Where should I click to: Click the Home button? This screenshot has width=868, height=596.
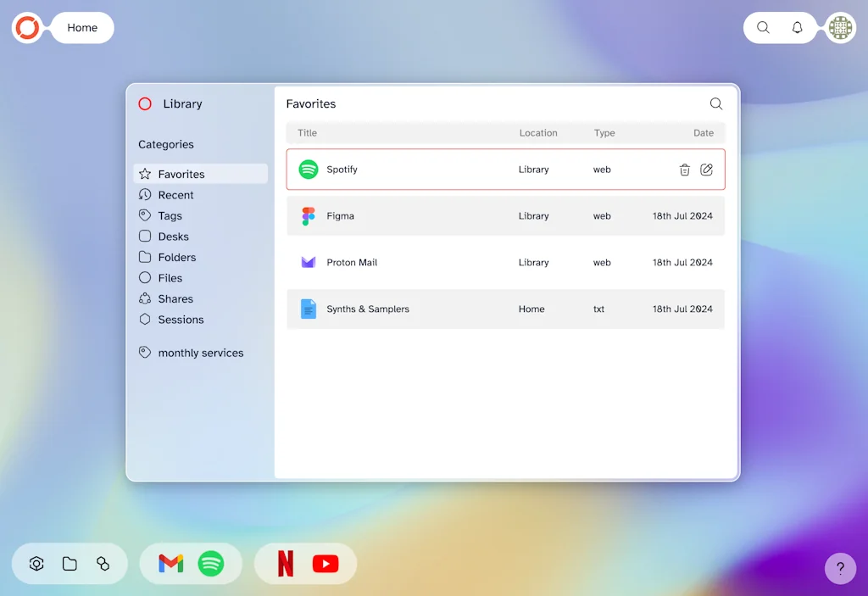81,27
